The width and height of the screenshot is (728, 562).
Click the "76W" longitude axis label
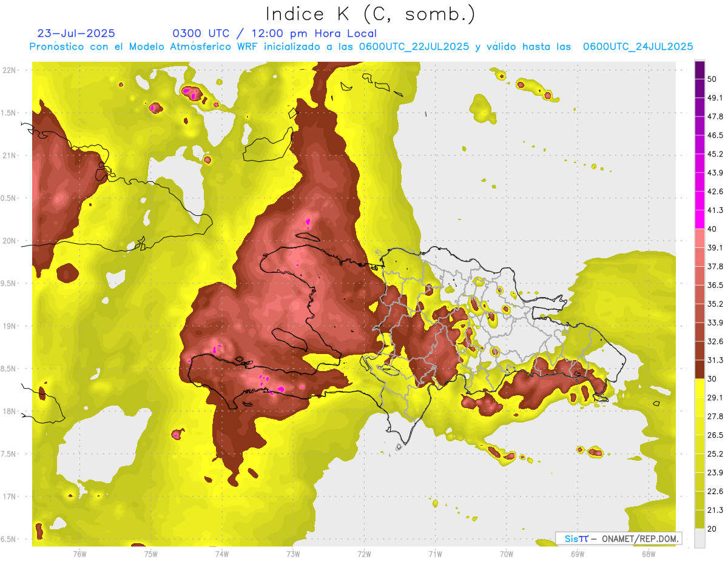click(79, 555)
